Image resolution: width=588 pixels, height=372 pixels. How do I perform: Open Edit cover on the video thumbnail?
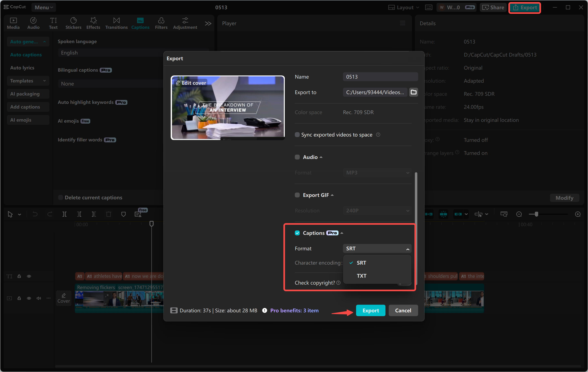click(x=190, y=83)
